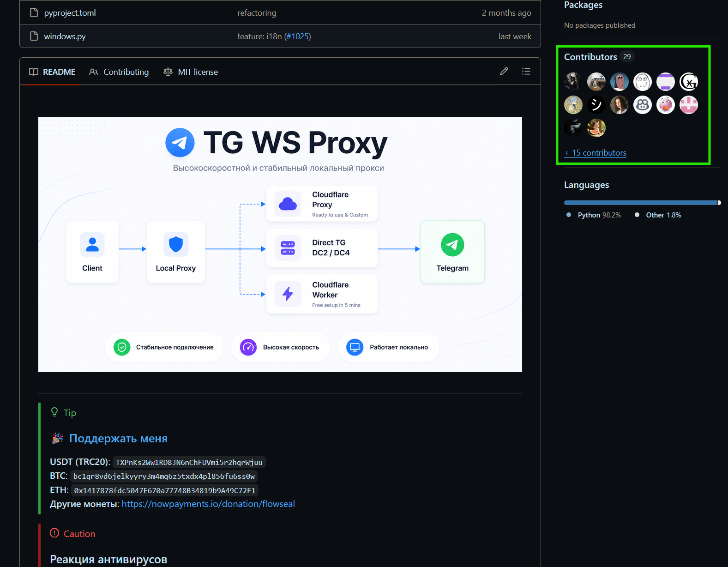Open the dark masked face contributor avatar
The image size is (728, 567).
click(x=573, y=128)
